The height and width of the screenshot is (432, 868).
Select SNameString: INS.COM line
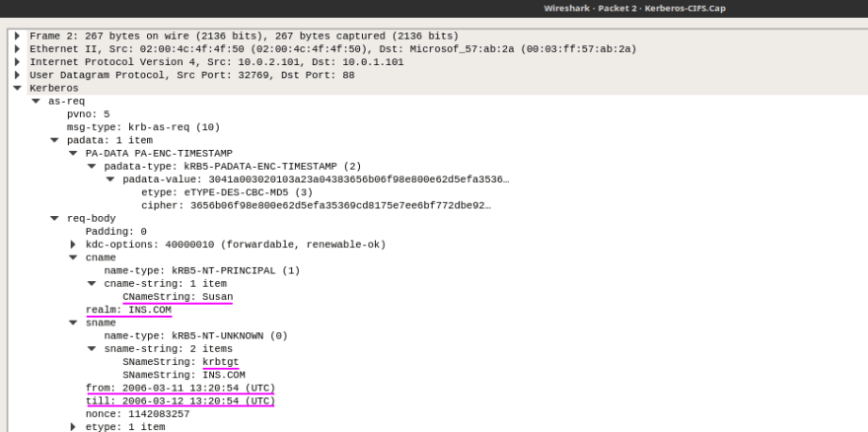point(183,375)
